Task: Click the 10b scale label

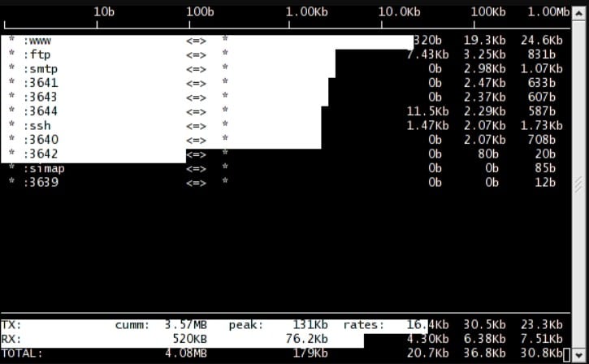Action: pos(104,12)
